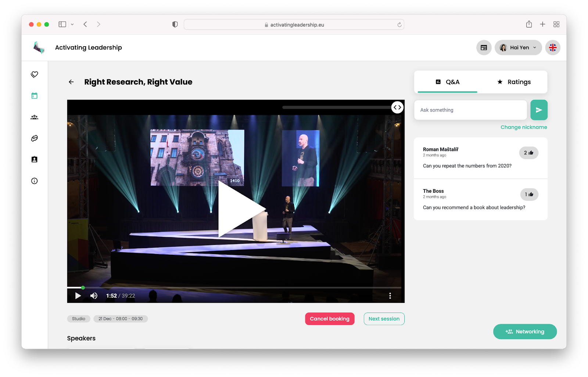The width and height of the screenshot is (588, 377).
Task: Open the info circle icon in sidebar
Action: point(35,181)
